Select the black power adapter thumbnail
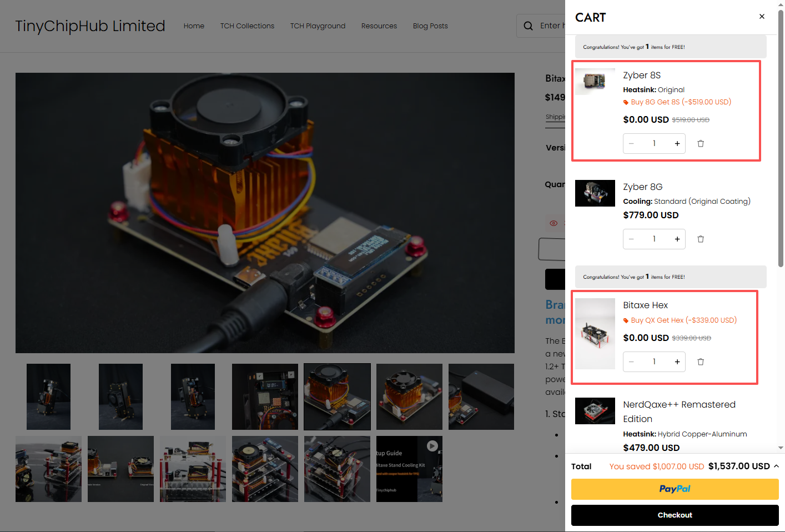The height and width of the screenshot is (532, 785). point(481,397)
